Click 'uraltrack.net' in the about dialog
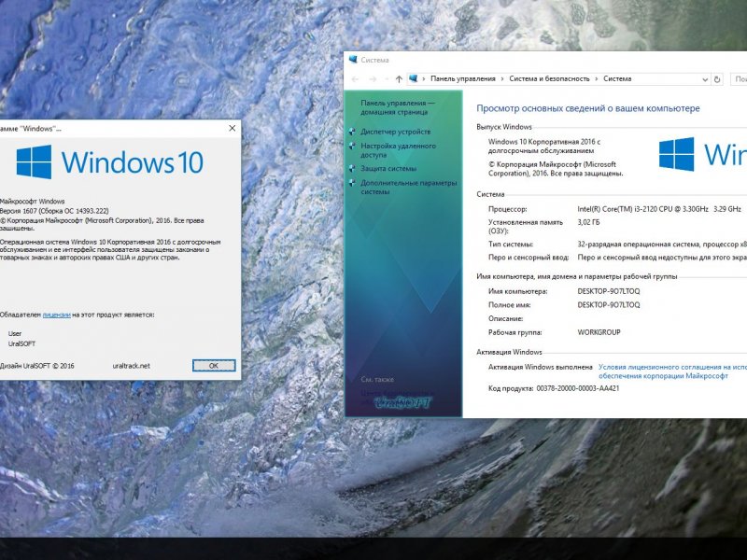 click(131, 366)
